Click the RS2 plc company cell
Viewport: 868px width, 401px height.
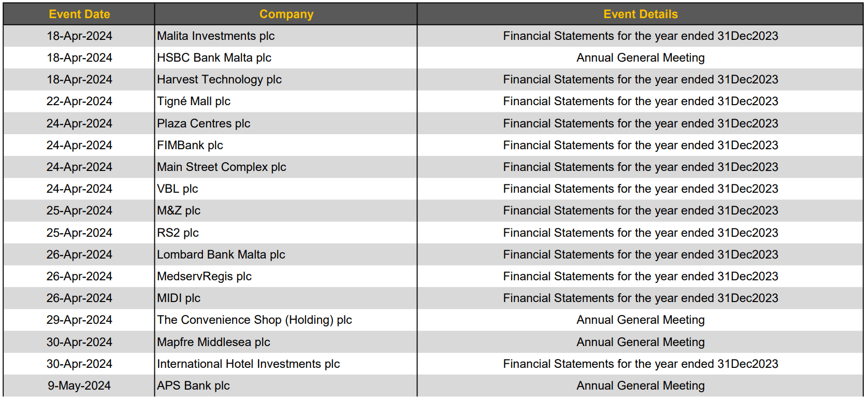click(286, 233)
